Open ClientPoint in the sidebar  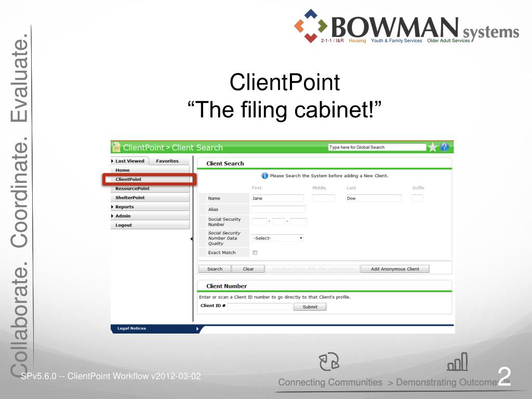click(x=150, y=179)
